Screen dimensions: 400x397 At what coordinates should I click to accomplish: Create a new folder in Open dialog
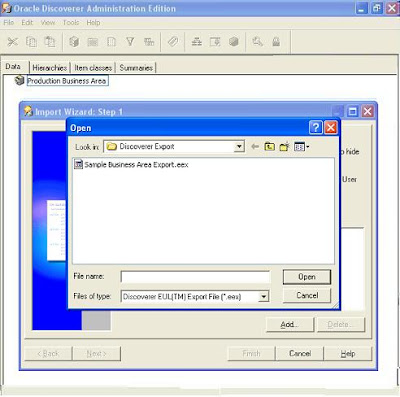(x=284, y=147)
